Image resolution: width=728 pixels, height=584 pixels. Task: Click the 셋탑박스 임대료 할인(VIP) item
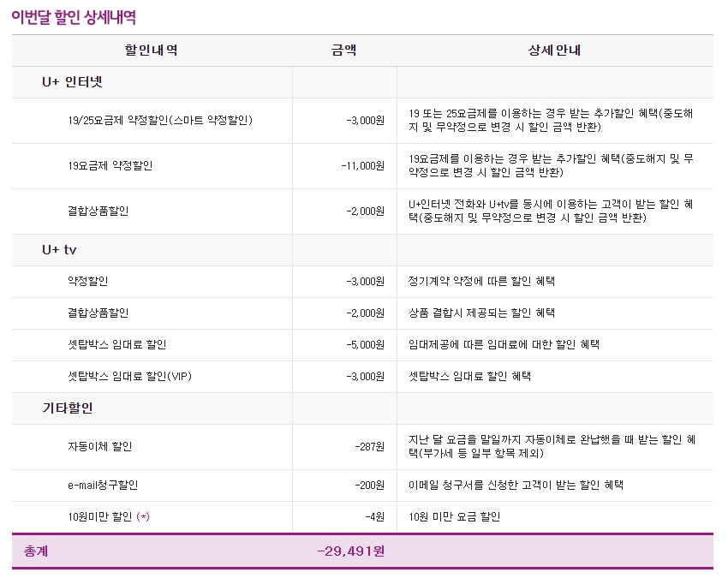pyautogui.click(x=129, y=377)
